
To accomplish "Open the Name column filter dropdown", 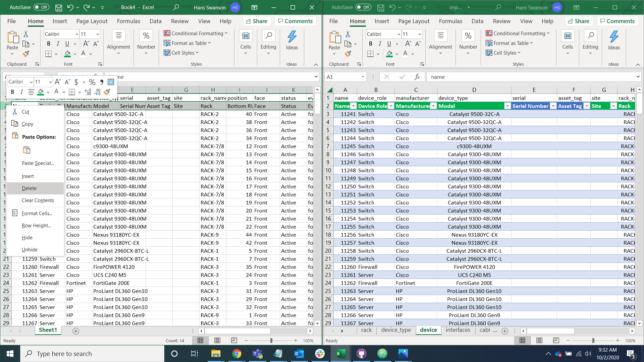I will click(x=353, y=106).
